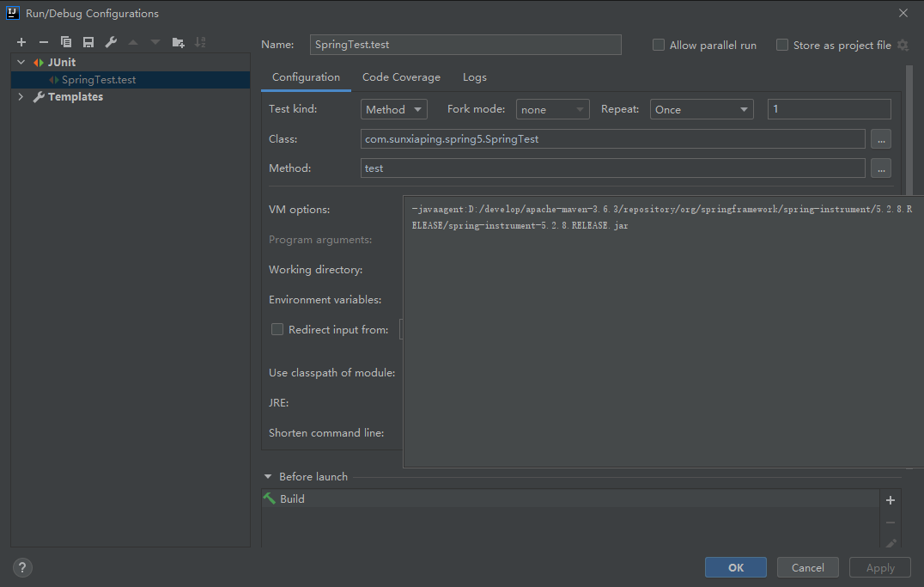
Task: Sort configurations alphabetically
Action: [x=200, y=42]
